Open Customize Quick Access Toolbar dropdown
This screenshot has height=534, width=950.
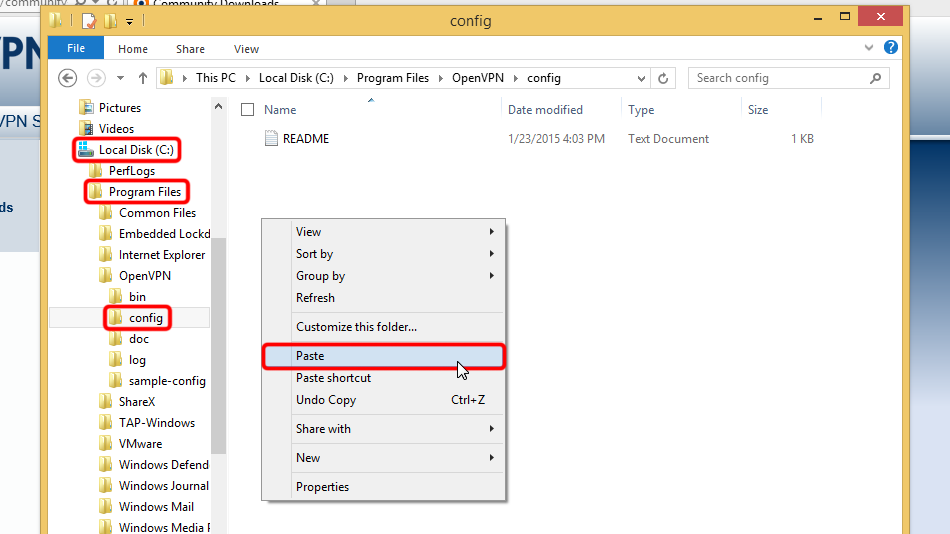point(130,22)
